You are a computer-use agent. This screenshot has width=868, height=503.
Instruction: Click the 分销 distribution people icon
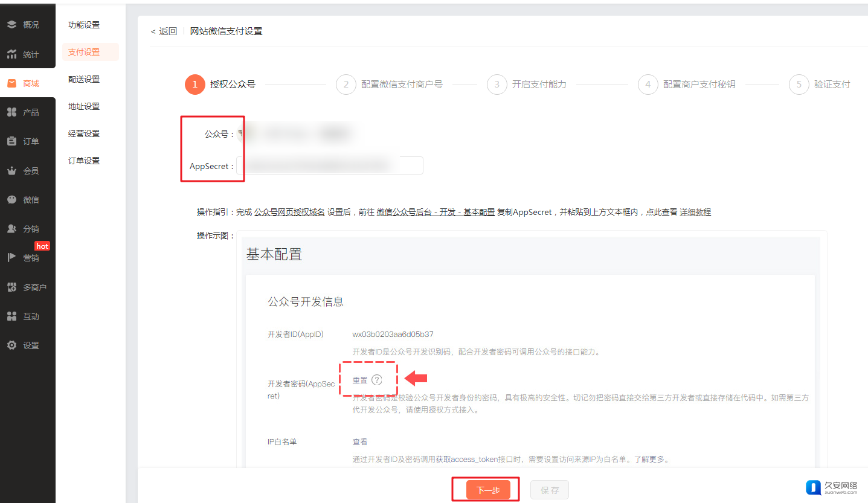(x=11, y=229)
